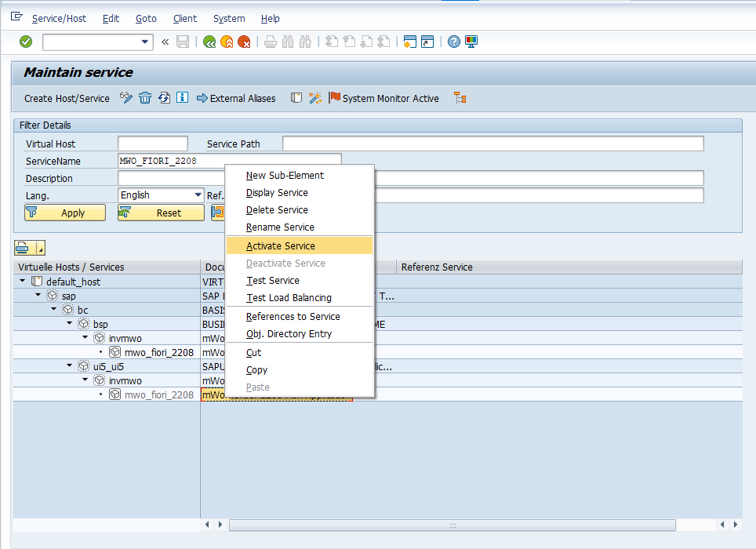
Task: Open Help via the question mark icon
Action: [453, 42]
